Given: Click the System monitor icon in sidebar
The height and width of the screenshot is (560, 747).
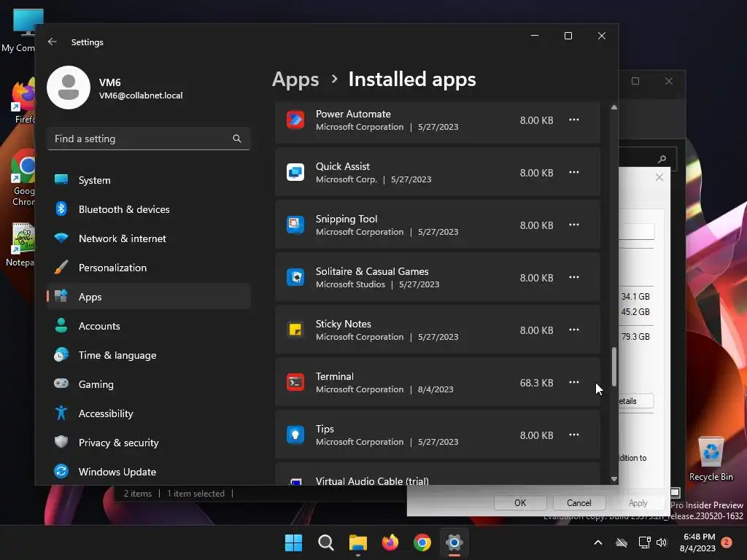Looking at the screenshot, I should pyautogui.click(x=61, y=179).
